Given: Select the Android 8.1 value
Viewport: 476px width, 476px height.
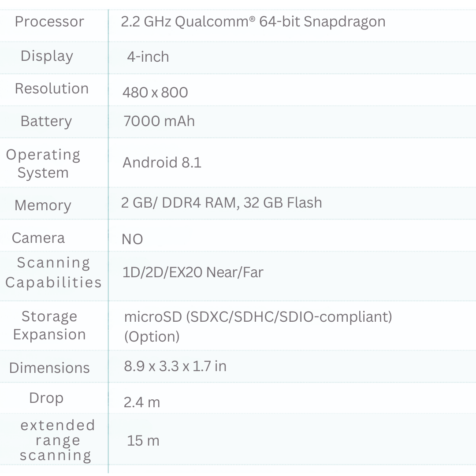Looking at the screenshot, I should (x=162, y=163).
